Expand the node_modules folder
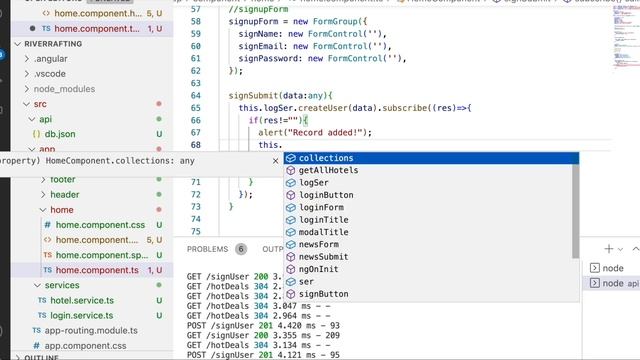 point(27,89)
